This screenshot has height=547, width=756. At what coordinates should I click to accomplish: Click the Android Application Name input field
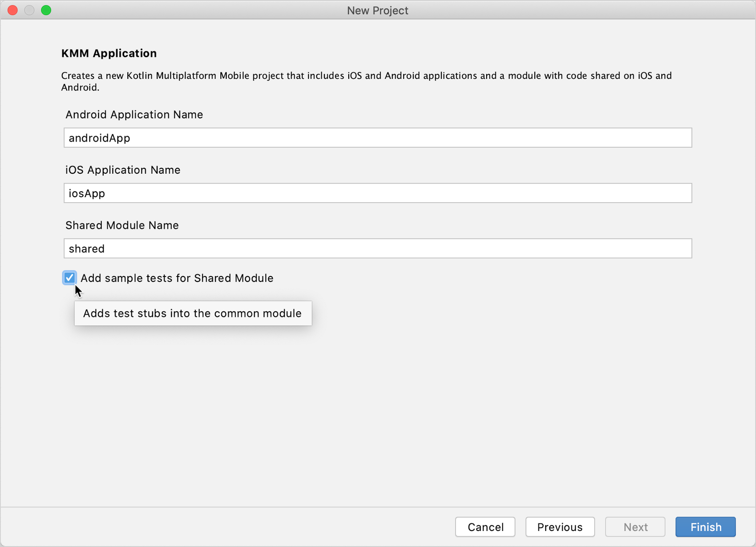tap(378, 138)
